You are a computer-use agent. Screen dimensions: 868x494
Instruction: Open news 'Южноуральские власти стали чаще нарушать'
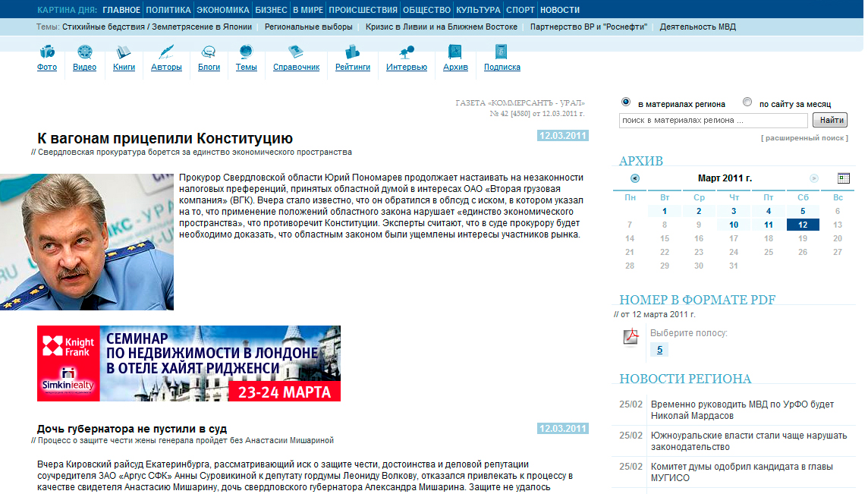749,441
